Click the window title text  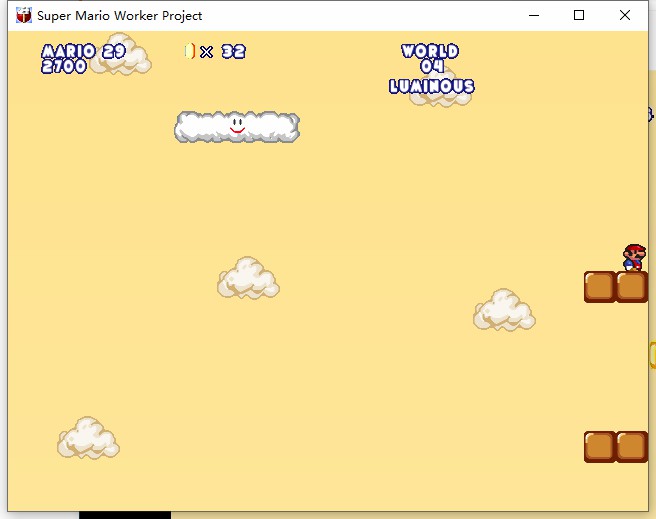pos(120,16)
